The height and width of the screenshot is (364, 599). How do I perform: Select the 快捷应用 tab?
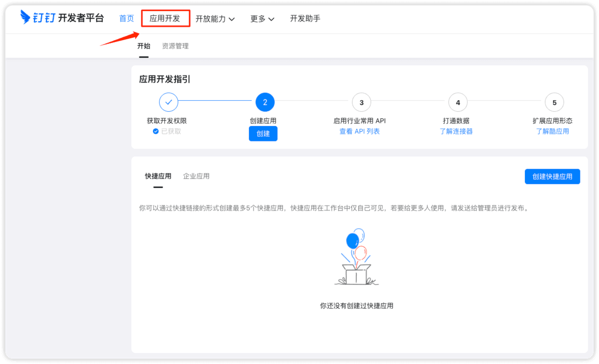pos(158,176)
